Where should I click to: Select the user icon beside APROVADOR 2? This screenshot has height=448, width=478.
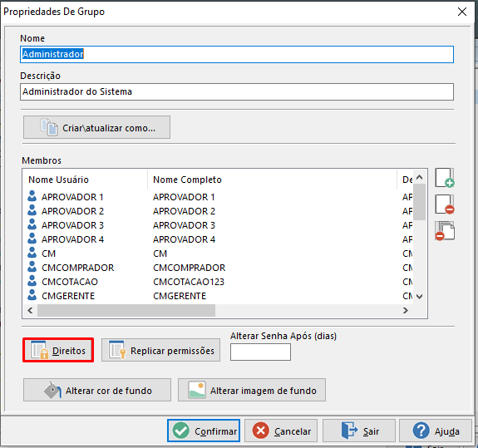(32, 210)
